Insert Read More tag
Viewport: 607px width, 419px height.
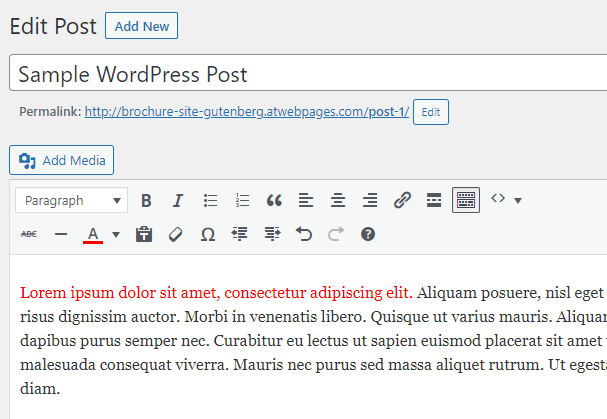point(434,200)
